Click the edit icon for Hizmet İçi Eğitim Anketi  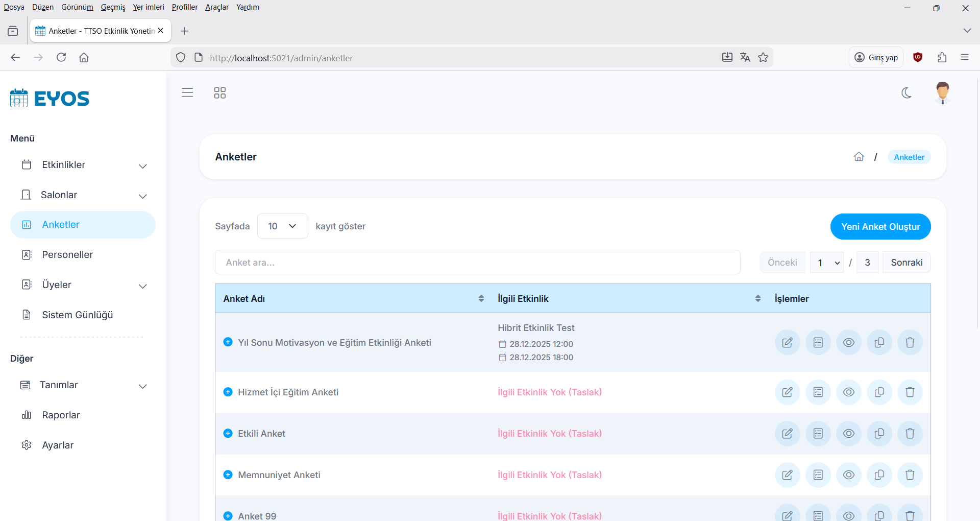pyautogui.click(x=787, y=392)
